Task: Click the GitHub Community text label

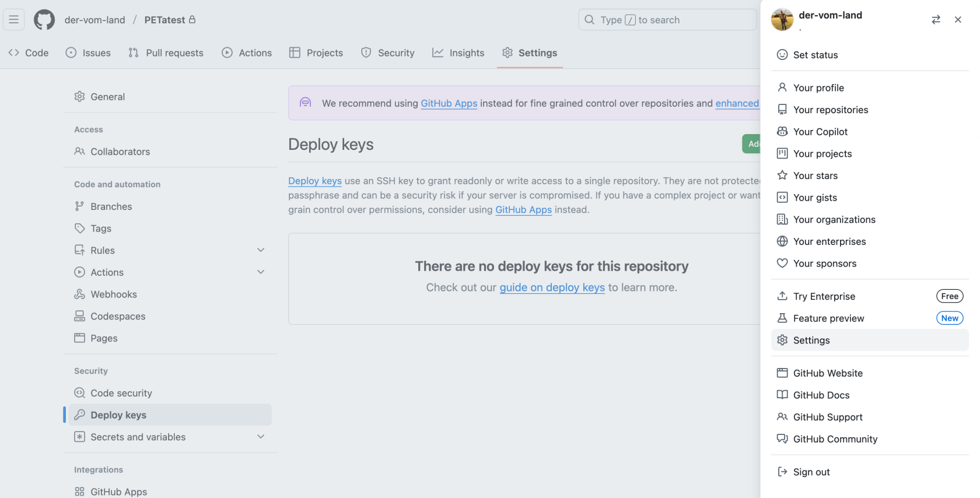Action: tap(835, 439)
